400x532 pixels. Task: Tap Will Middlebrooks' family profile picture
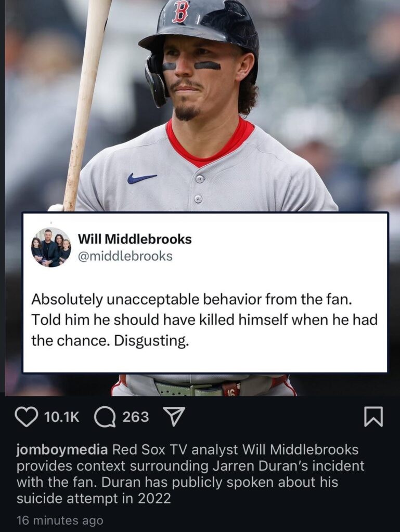point(51,248)
